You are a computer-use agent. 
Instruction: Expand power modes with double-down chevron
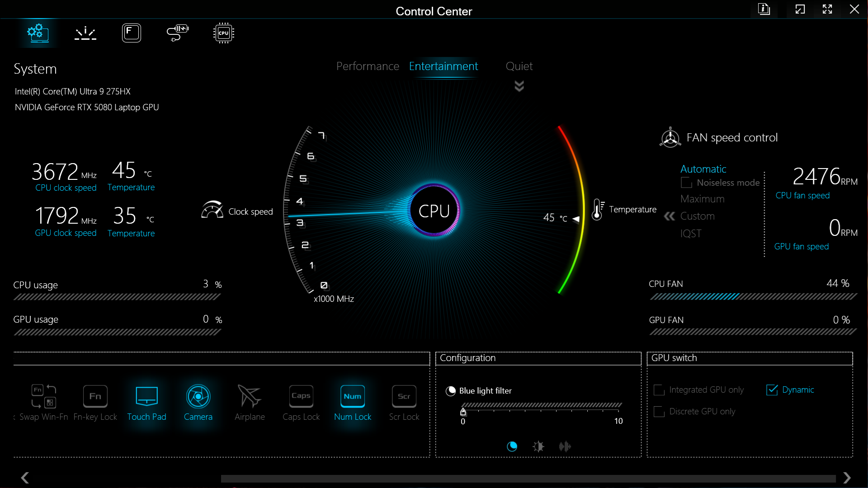[x=519, y=86]
